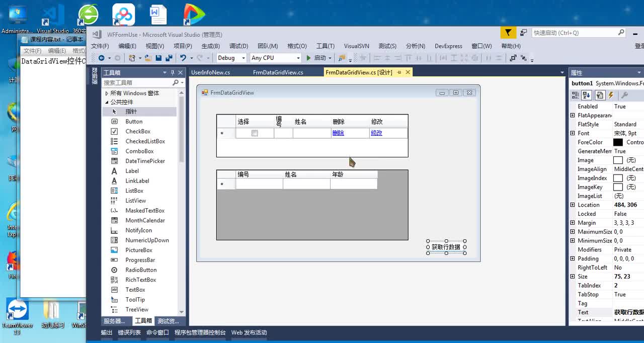Start debugging with the green play button
The width and height of the screenshot is (644, 343).
point(309,58)
